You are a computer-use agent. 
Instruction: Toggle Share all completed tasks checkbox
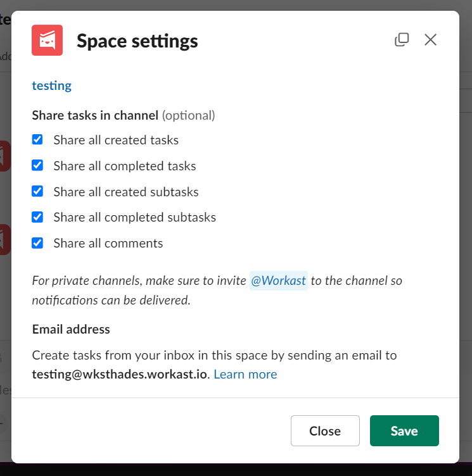tap(37, 165)
